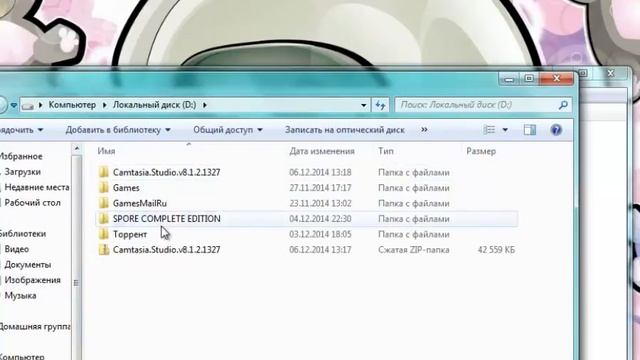Viewport: 640px width, 360px height.
Task: Select Рабочий стол in navigation pane
Action: pos(32,202)
